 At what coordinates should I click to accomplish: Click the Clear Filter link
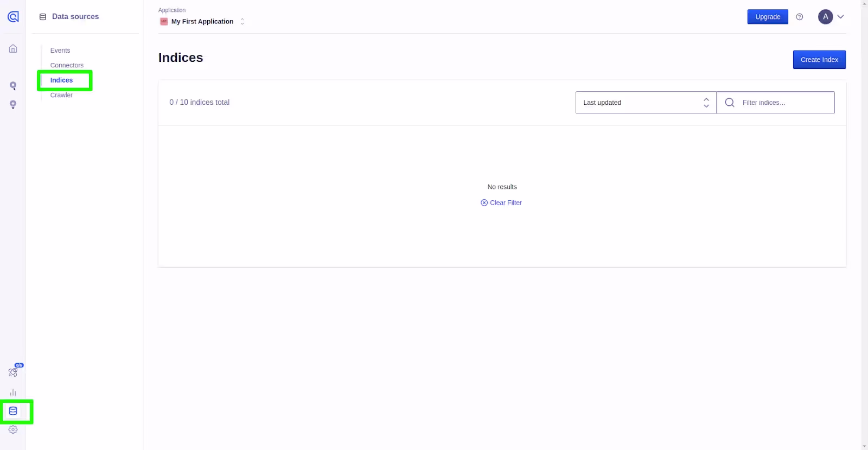click(501, 202)
